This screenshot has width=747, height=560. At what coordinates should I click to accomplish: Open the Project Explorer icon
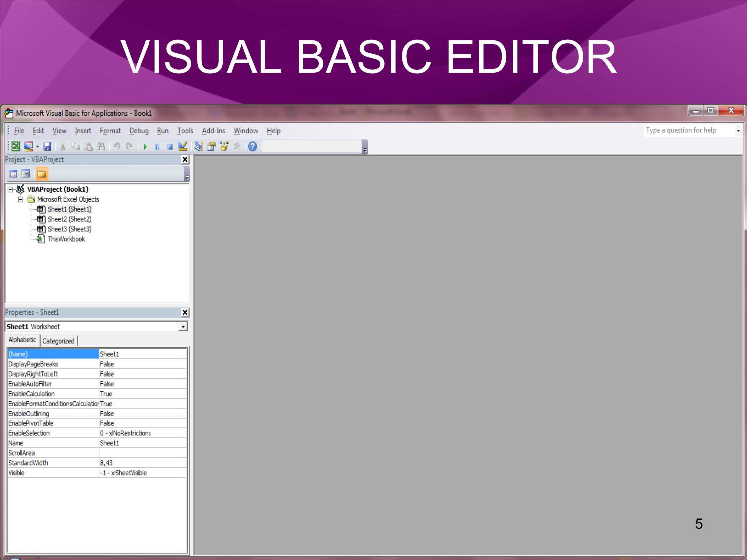pyautogui.click(x=199, y=146)
